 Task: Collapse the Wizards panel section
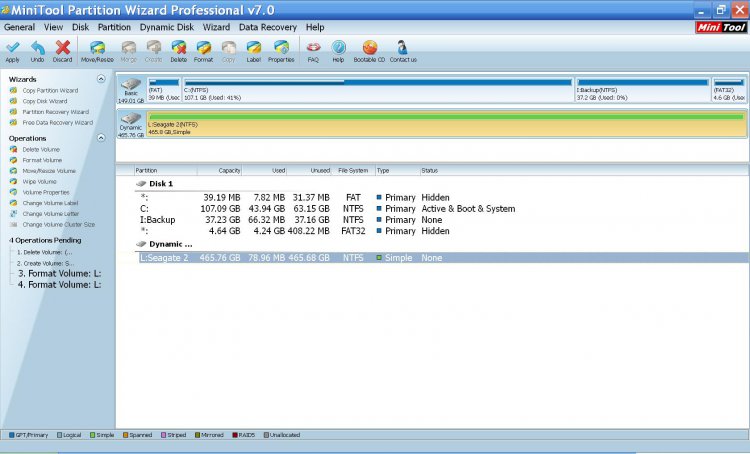[101, 78]
